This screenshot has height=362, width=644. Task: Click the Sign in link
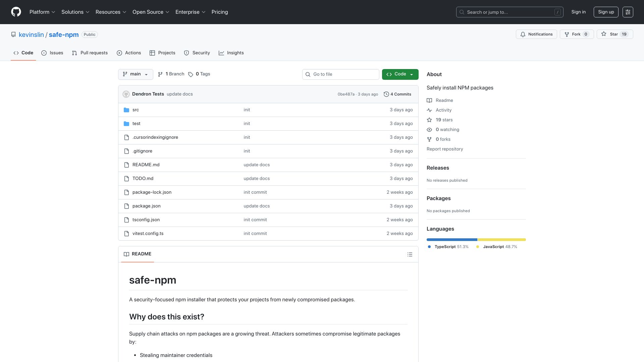point(579,12)
